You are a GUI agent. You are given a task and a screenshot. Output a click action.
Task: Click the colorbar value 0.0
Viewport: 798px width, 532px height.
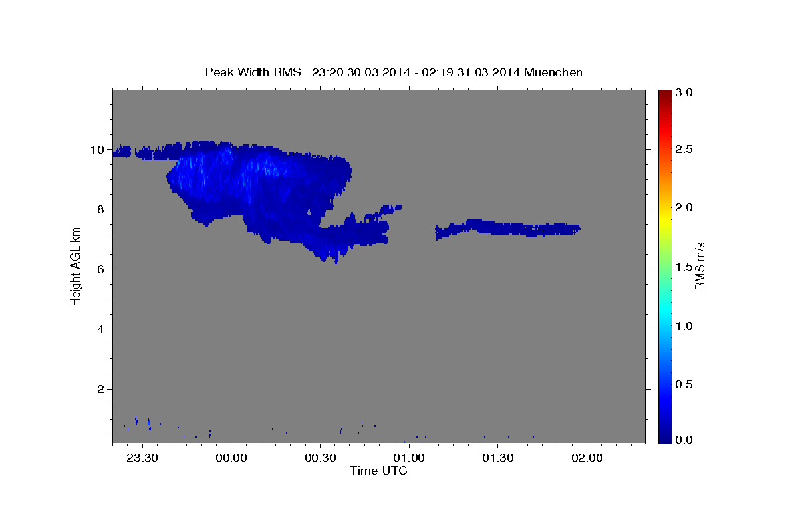click(684, 440)
